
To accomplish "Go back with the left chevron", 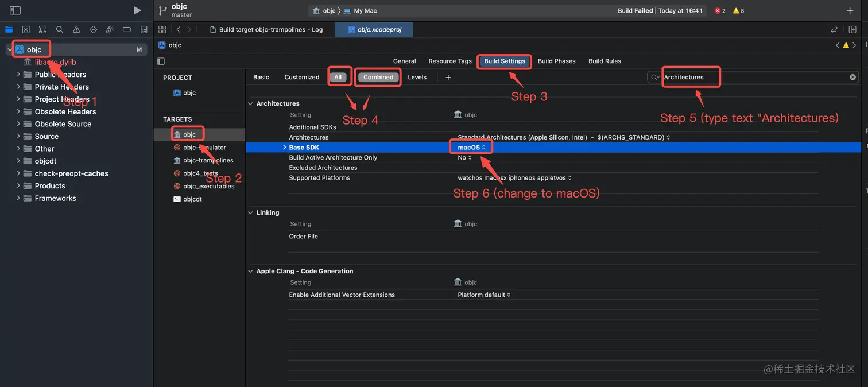I will coord(179,29).
